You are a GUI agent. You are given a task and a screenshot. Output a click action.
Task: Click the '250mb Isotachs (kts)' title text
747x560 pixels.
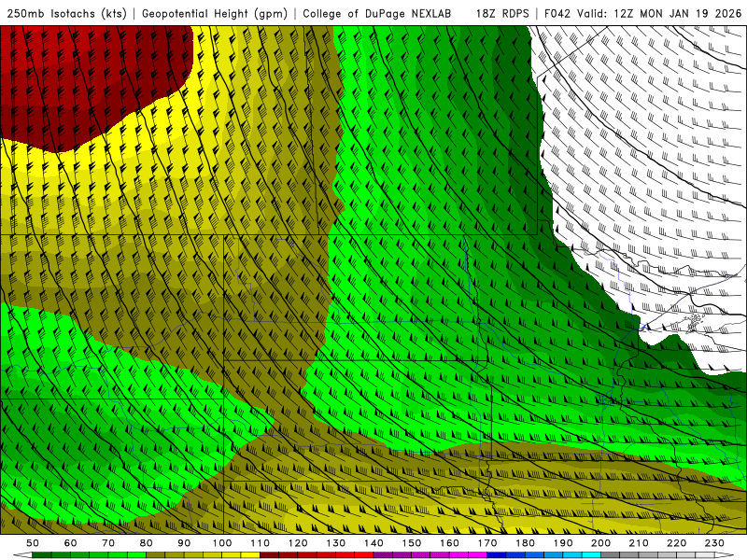66,14
